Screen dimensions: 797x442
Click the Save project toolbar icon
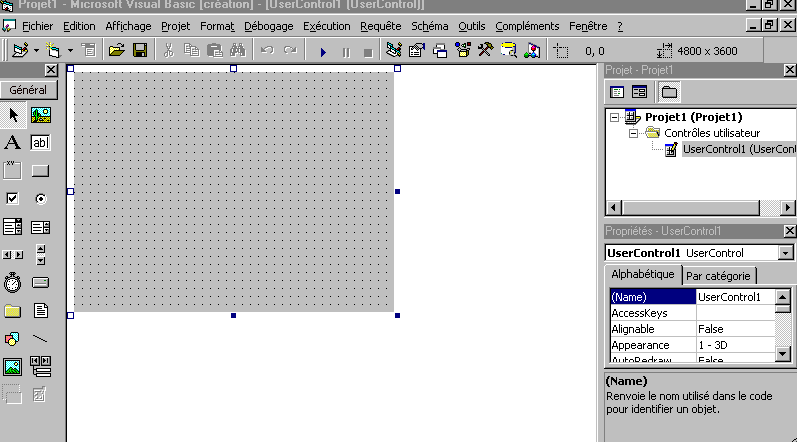pyautogui.click(x=140, y=50)
